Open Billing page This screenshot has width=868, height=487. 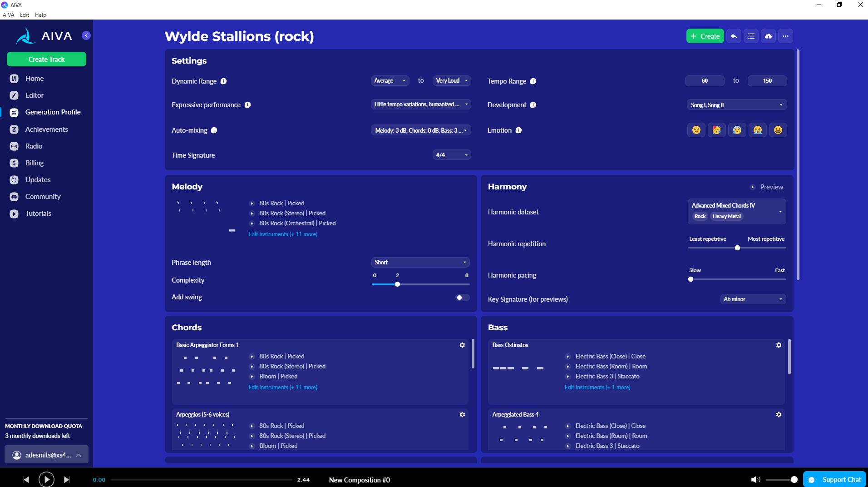(35, 163)
